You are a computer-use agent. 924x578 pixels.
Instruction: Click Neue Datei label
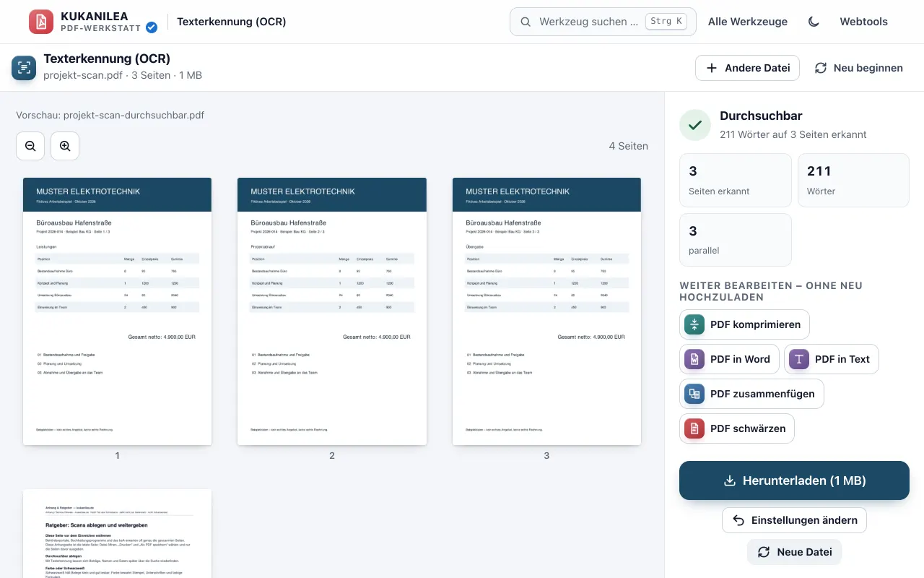pyautogui.click(x=804, y=552)
